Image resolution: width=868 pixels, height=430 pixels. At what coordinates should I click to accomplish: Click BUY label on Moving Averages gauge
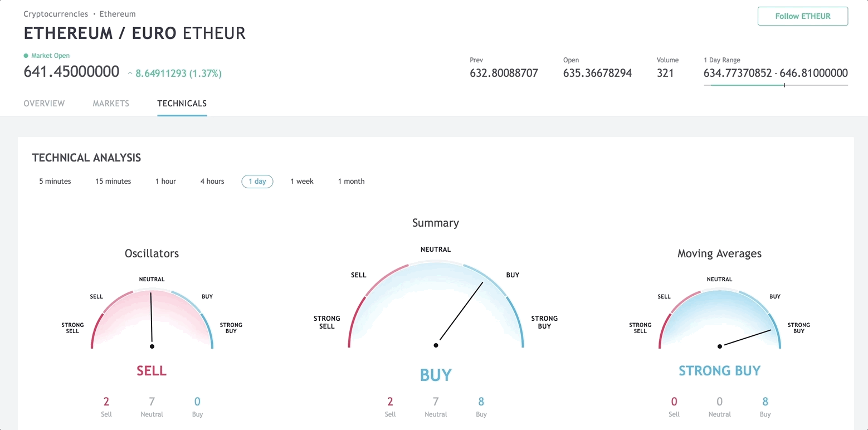[775, 296]
